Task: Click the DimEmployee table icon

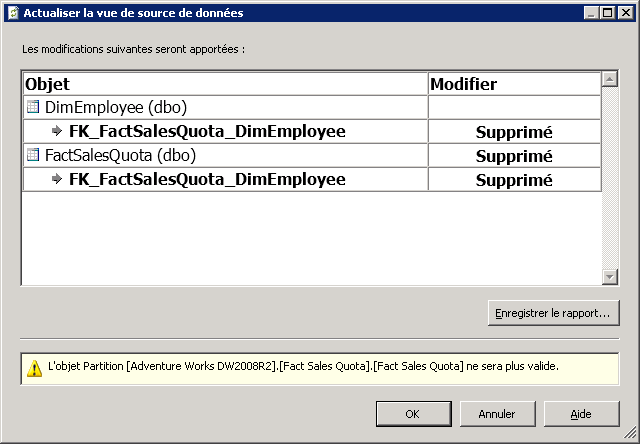Action: [33, 107]
